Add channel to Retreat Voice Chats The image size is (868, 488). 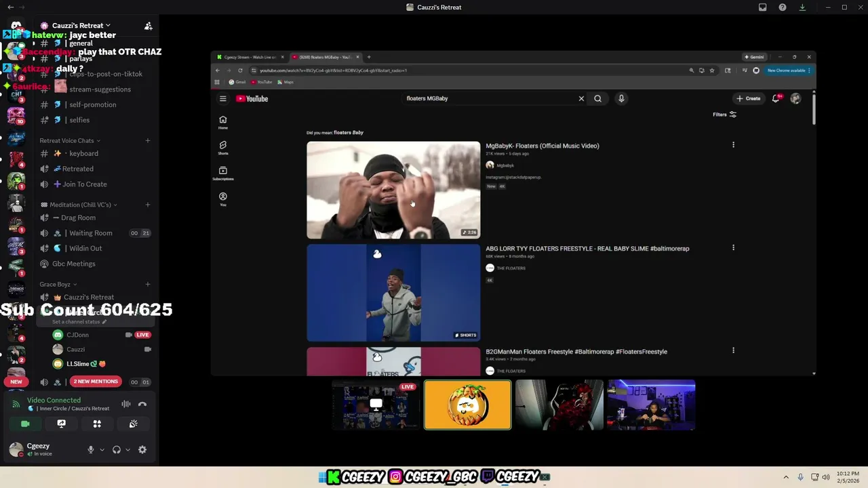pyautogui.click(x=148, y=140)
